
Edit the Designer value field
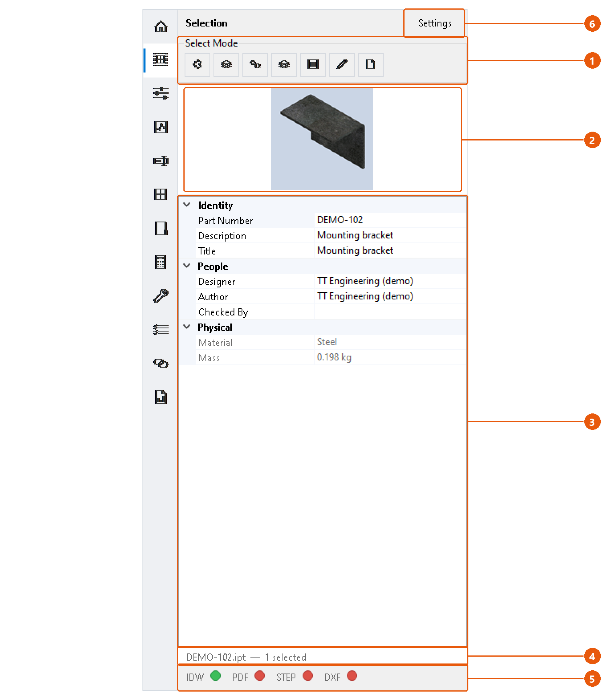[390, 281]
